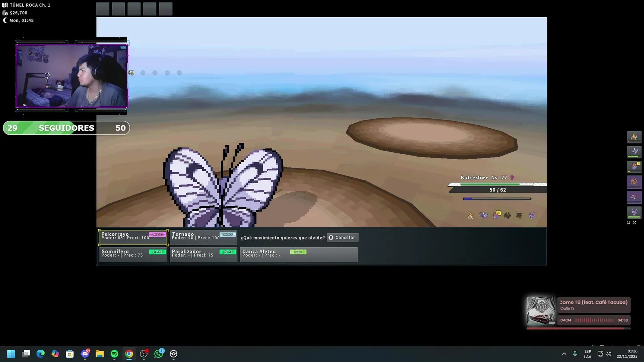Image resolution: width=644 pixels, height=362 pixels.
Task: Open File Explorer from the taskbar
Action: tap(100, 354)
